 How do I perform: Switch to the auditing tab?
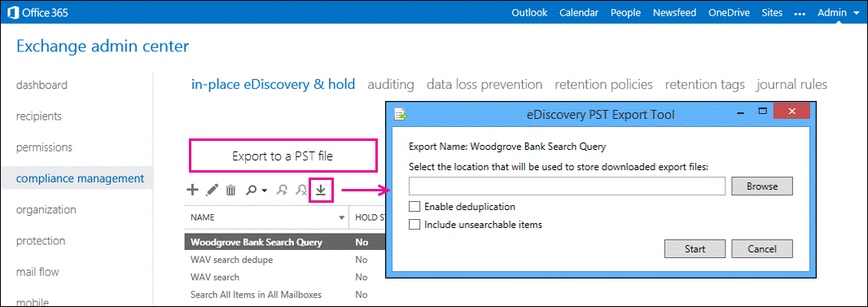(391, 85)
